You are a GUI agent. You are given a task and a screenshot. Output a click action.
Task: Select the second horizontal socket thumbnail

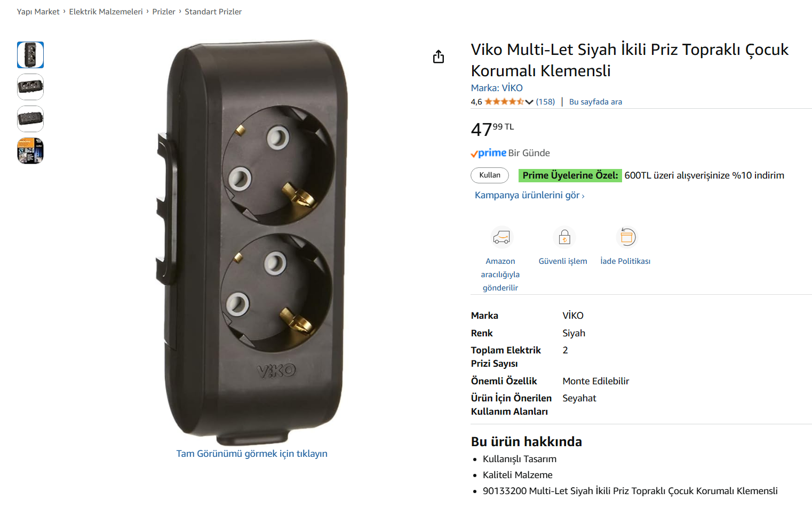[x=30, y=87]
